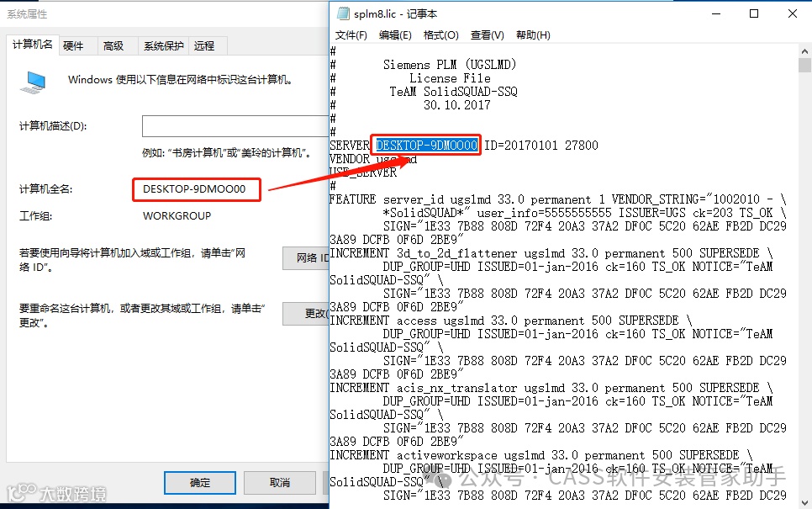This screenshot has width=812, height=509.
Task: Open the 格式(O) menu
Action: pyautogui.click(x=440, y=34)
